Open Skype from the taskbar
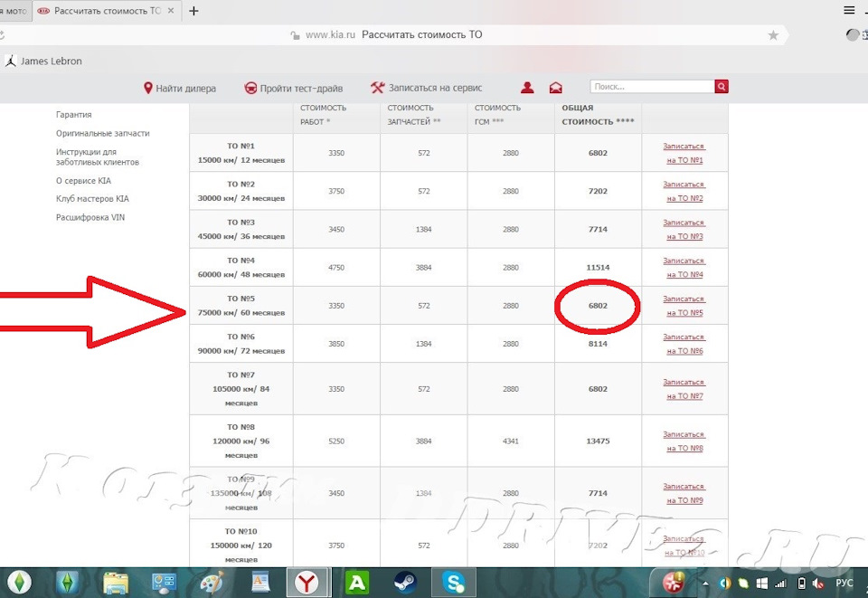 click(453, 583)
